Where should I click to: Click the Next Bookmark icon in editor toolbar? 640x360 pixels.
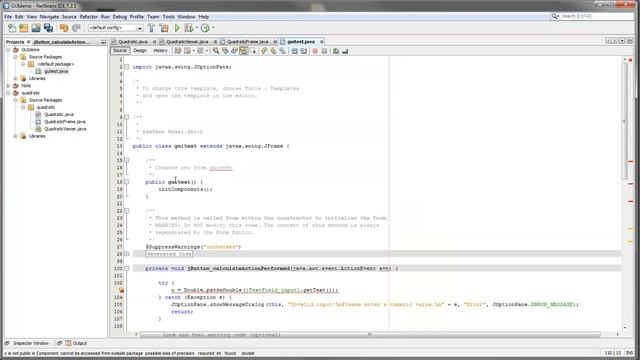(x=273, y=51)
